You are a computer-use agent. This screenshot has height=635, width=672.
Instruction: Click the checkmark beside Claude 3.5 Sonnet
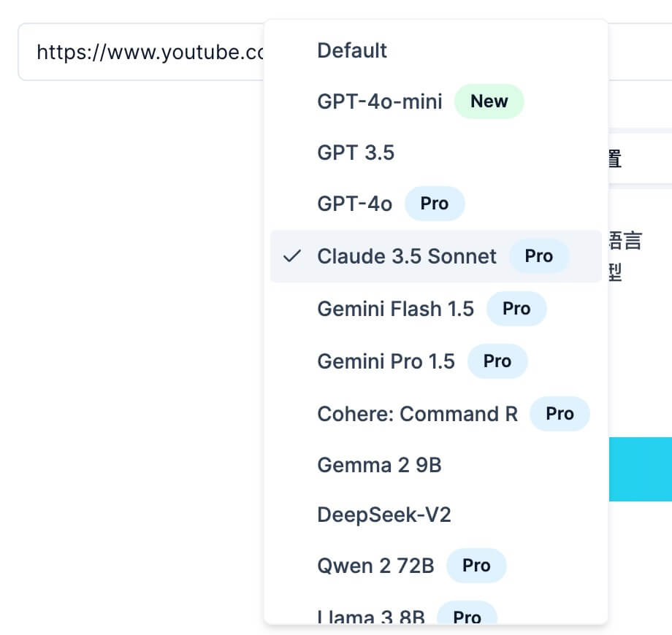click(x=292, y=256)
